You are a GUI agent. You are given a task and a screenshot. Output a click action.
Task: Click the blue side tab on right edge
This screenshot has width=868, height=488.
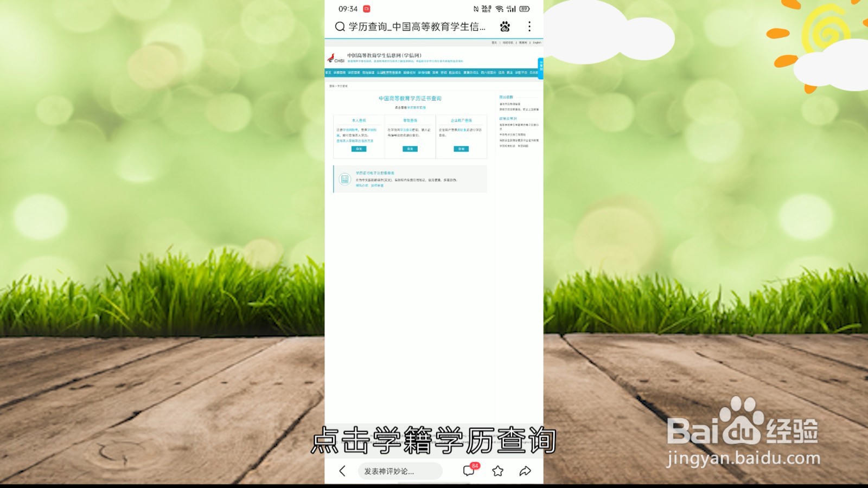[x=541, y=68]
